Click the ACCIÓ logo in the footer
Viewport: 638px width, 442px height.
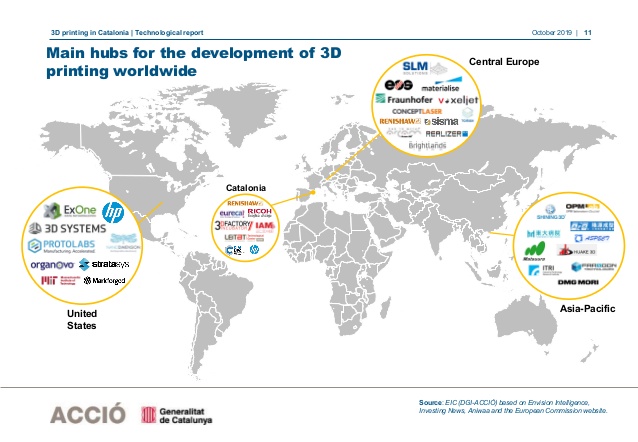pos(88,414)
